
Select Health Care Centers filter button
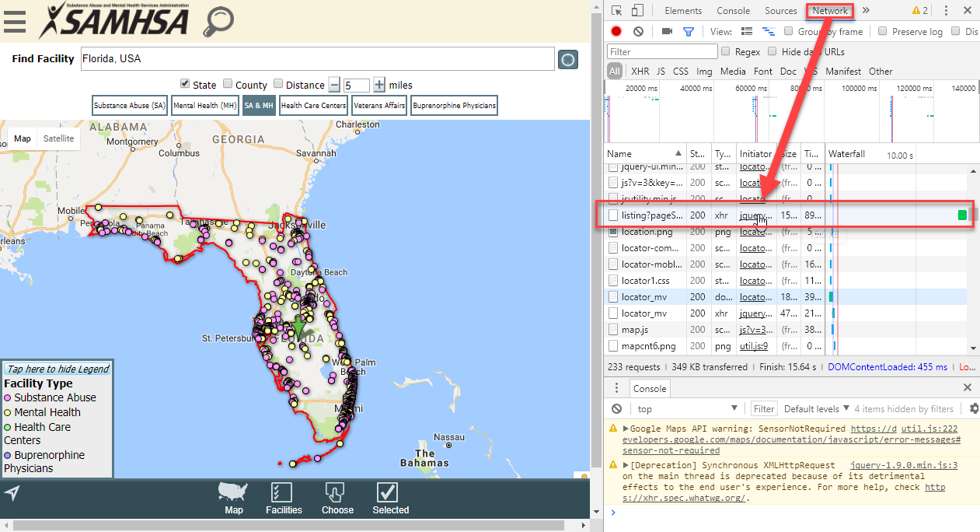(x=313, y=105)
